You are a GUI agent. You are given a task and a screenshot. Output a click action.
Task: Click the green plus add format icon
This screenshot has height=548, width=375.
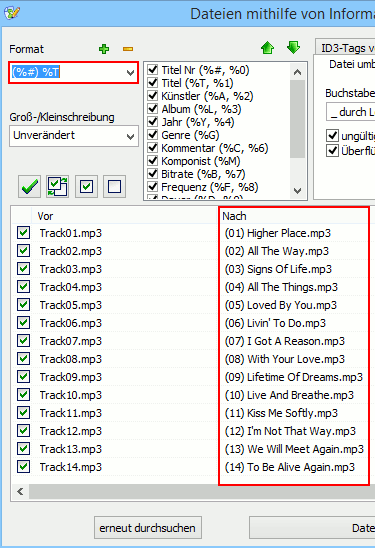coord(104,49)
